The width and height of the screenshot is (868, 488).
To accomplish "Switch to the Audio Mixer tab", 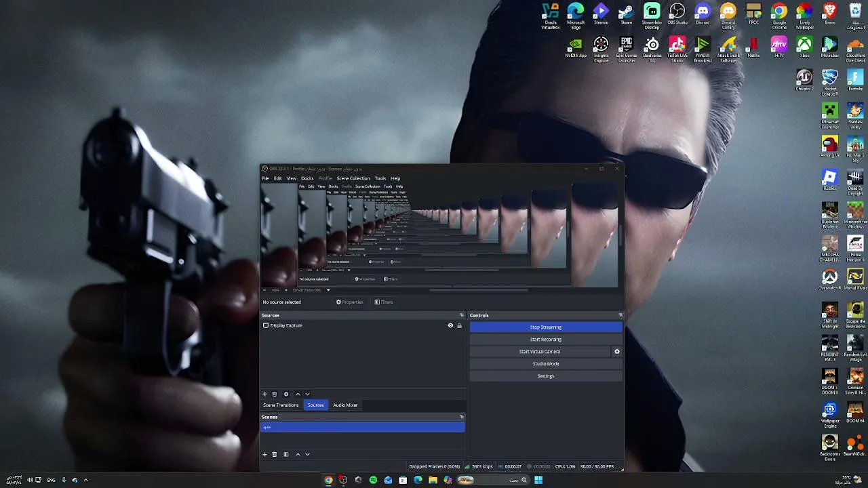I will [x=345, y=405].
